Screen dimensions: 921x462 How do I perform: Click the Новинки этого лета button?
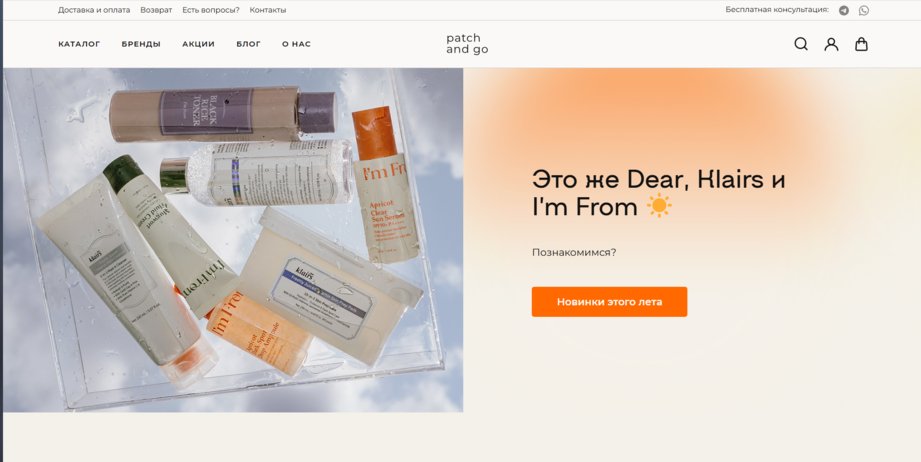click(609, 302)
